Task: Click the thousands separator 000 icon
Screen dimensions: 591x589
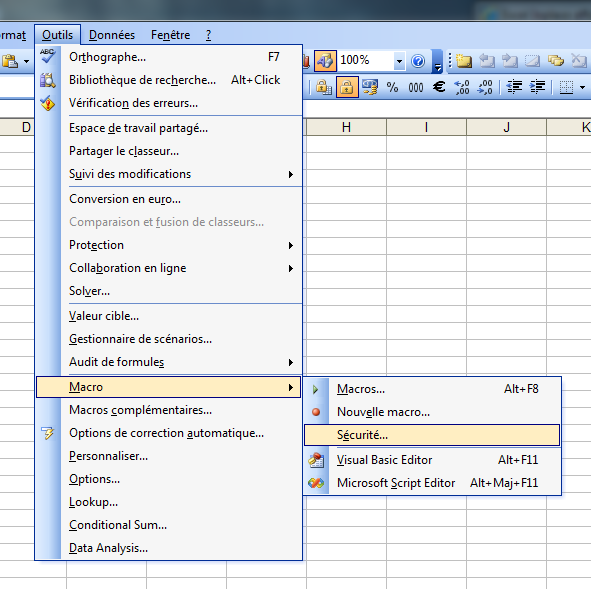Action: point(416,87)
